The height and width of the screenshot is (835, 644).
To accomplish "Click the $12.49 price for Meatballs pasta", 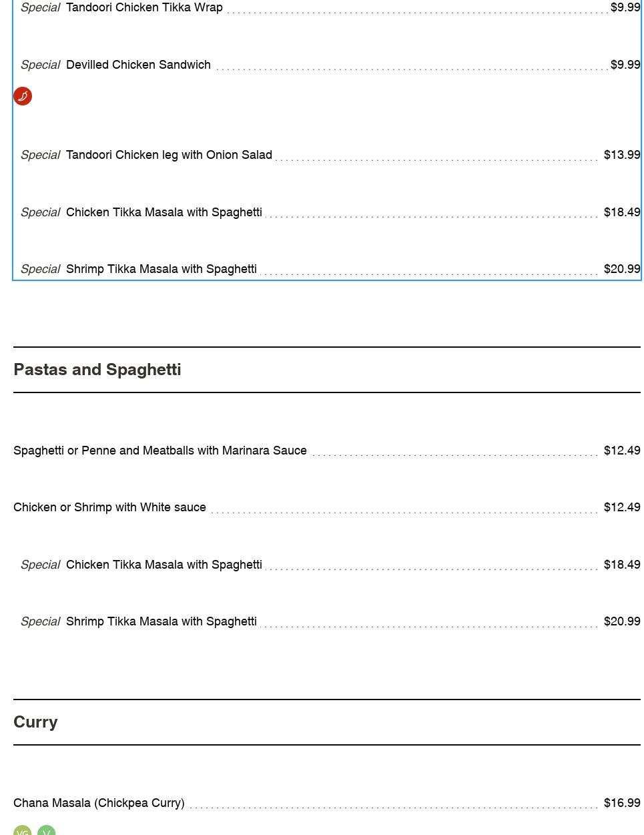I will pos(621,451).
